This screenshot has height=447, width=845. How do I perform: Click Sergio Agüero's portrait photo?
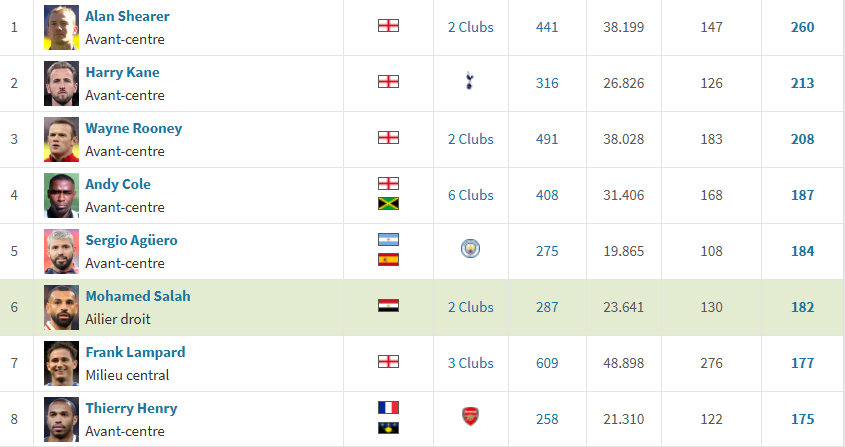tap(61, 251)
